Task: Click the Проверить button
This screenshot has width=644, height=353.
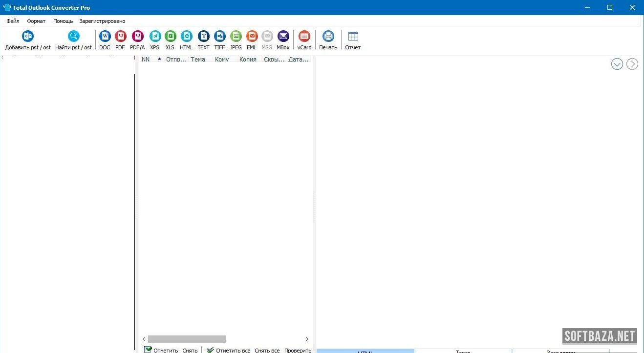Action: [x=298, y=350]
